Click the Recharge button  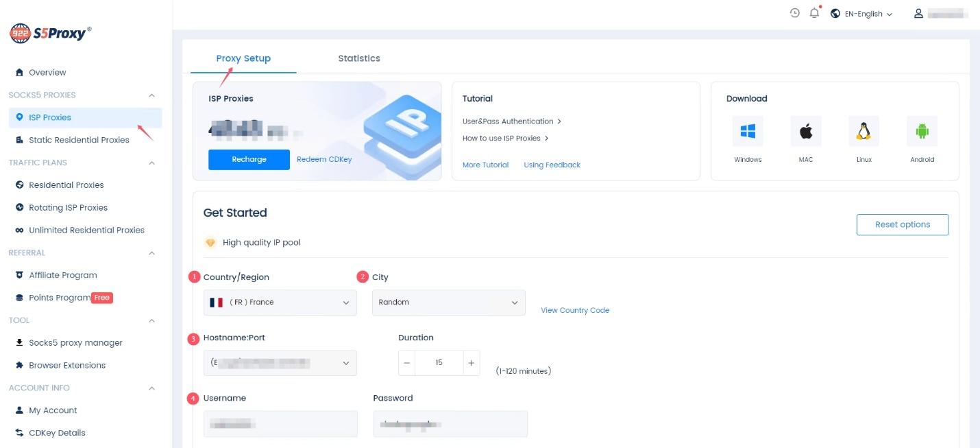(x=249, y=159)
